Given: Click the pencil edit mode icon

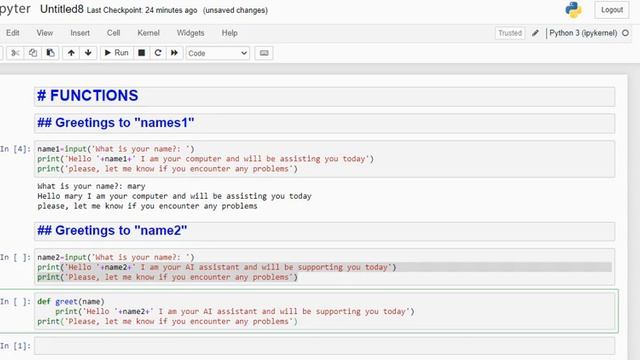Looking at the screenshot, I should (535, 33).
